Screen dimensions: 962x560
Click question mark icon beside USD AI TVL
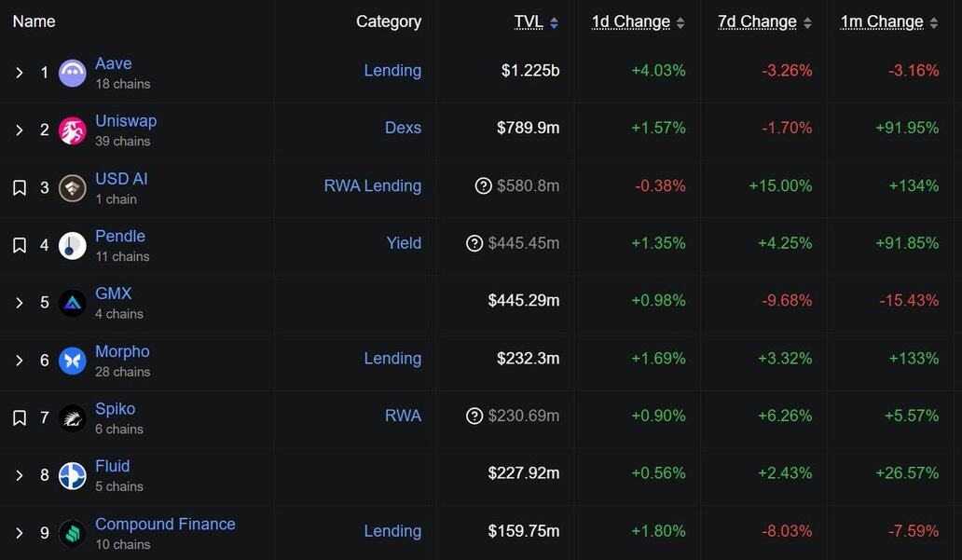[x=483, y=186]
